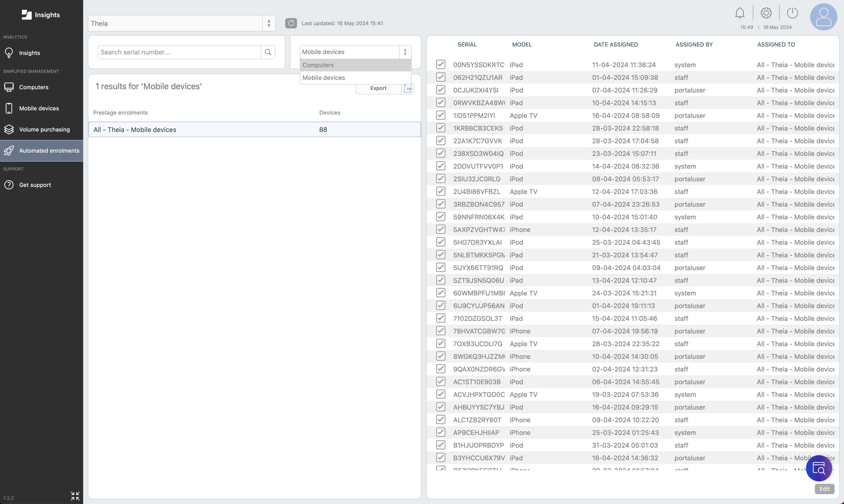Screen dimensions: 844x504
Task: Click the Theia dropdown stepper arrows
Action: tap(269, 23)
